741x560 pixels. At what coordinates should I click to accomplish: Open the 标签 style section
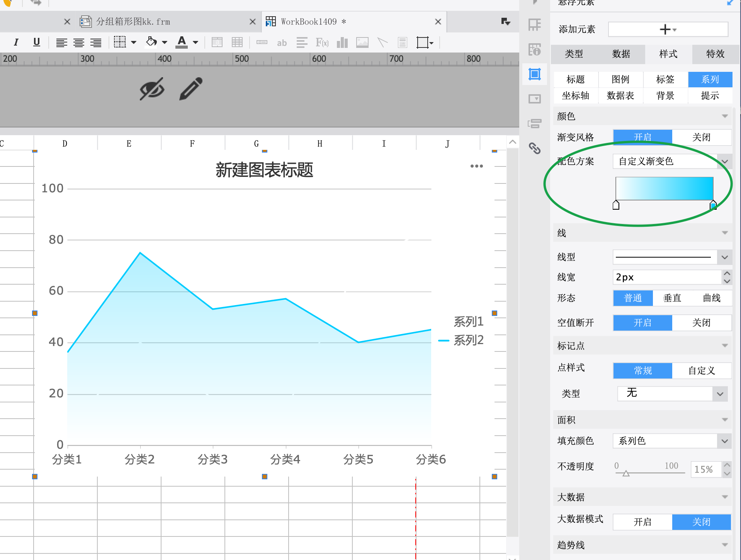pyautogui.click(x=665, y=80)
